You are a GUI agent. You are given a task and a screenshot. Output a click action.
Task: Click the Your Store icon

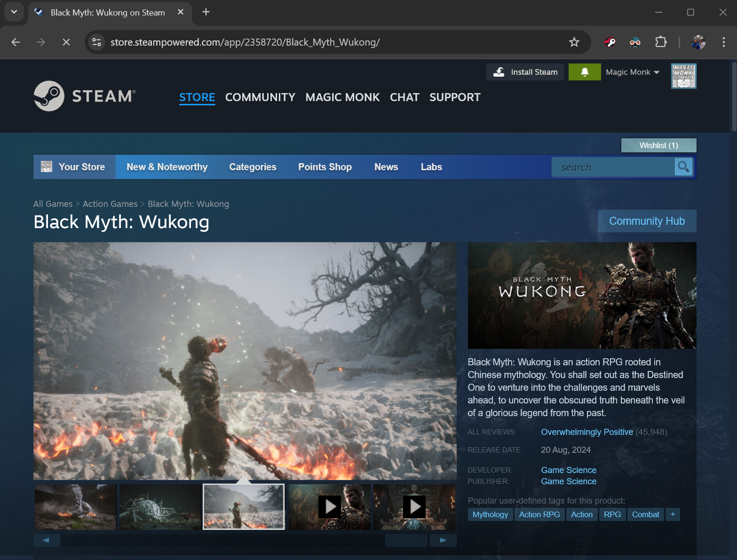(47, 166)
